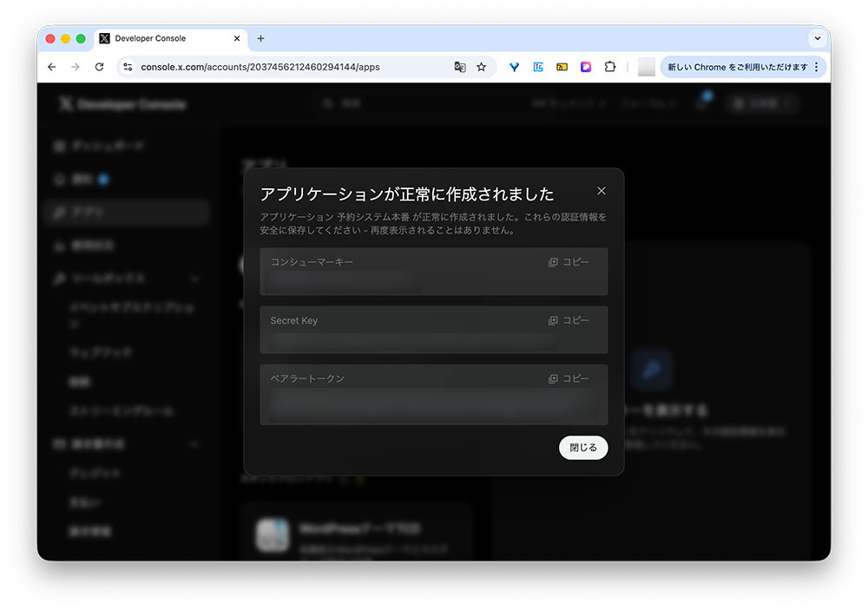Copy the Secret Key value
Screen dimensions: 868x610
[x=570, y=320]
